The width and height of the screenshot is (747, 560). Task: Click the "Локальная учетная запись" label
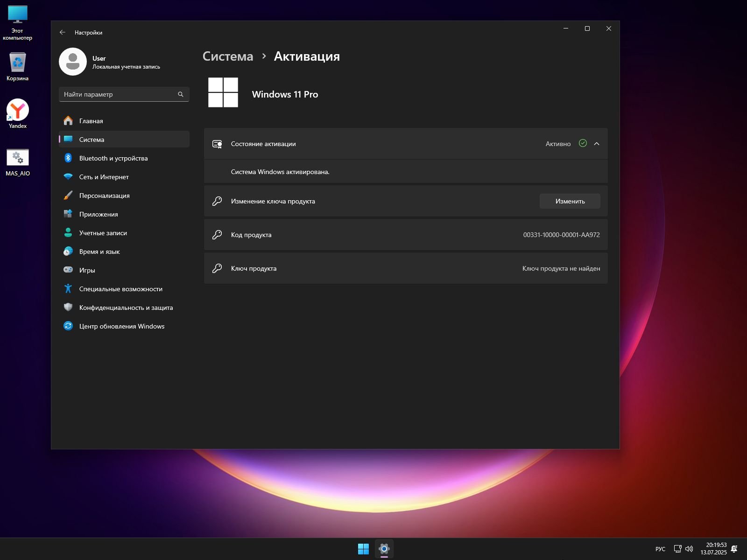coord(126,67)
